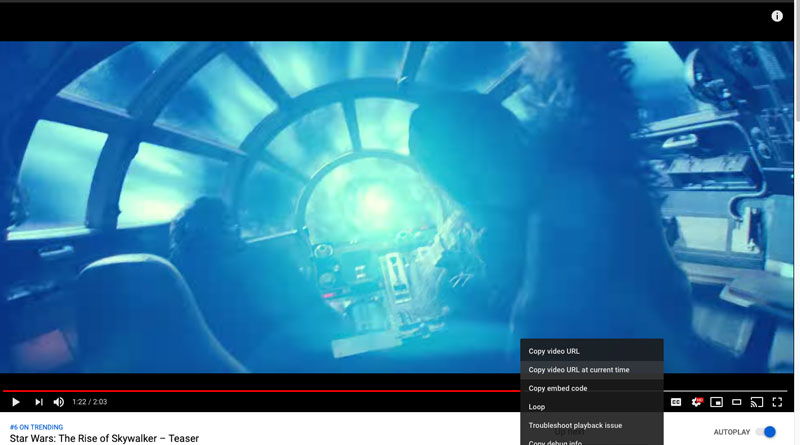Choose Copy video URL at current time
This screenshot has width=800, height=445.
click(592, 369)
